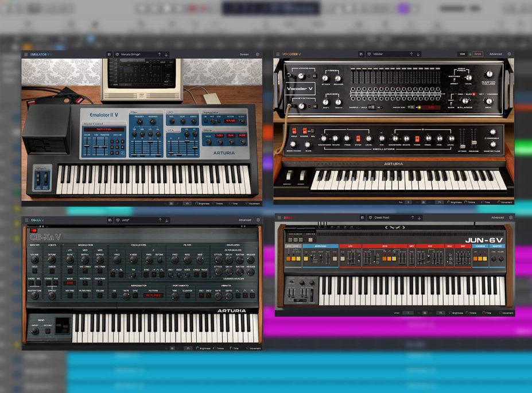The image size is (532, 393).
Task: Open the Advanced panel in Vocoder V
Action: pyautogui.click(x=496, y=54)
